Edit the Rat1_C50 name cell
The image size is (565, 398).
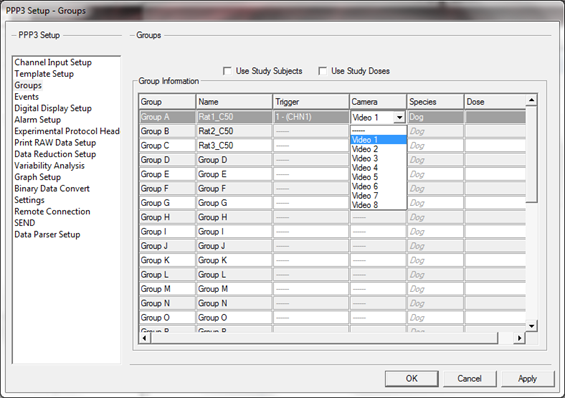(x=234, y=117)
